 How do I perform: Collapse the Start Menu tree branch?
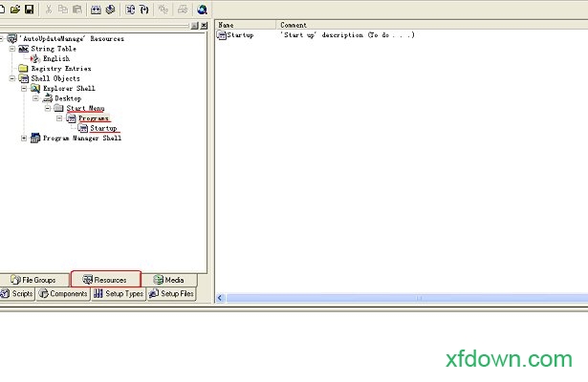(47, 108)
